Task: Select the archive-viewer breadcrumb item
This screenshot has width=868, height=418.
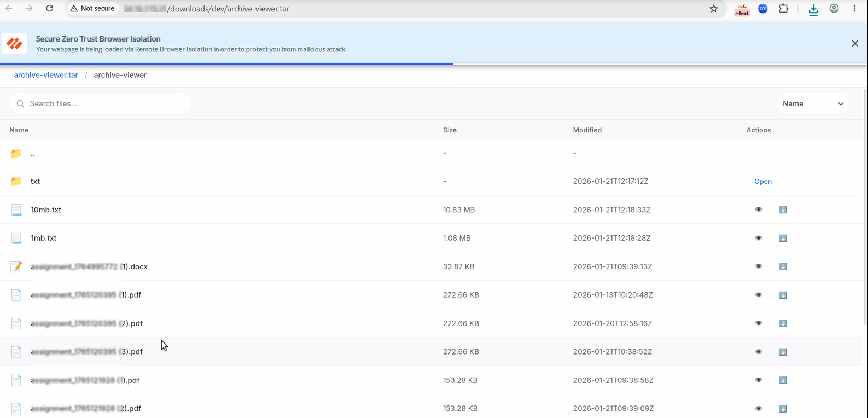Action: pyautogui.click(x=120, y=75)
